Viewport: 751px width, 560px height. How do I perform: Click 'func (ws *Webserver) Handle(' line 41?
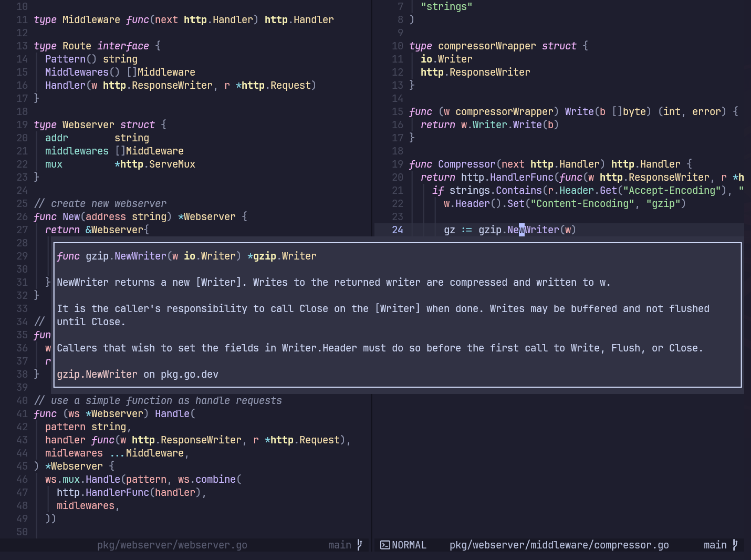pos(114,413)
